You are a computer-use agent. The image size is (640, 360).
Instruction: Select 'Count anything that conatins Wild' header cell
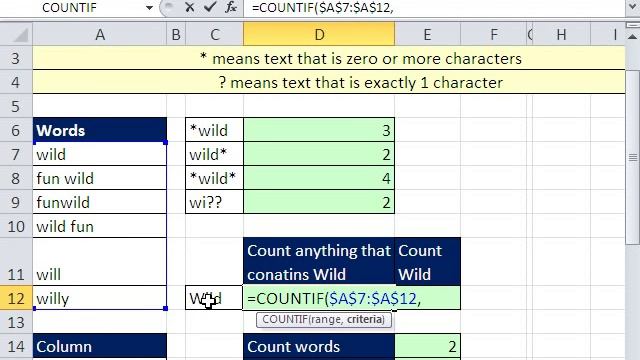(319, 262)
